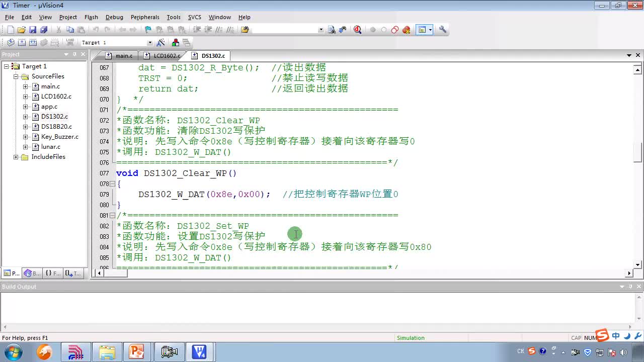Image resolution: width=644 pixels, height=362 pixels.
Task: Open the find text combo box dropdown
Action: click(x=321, y=30)
